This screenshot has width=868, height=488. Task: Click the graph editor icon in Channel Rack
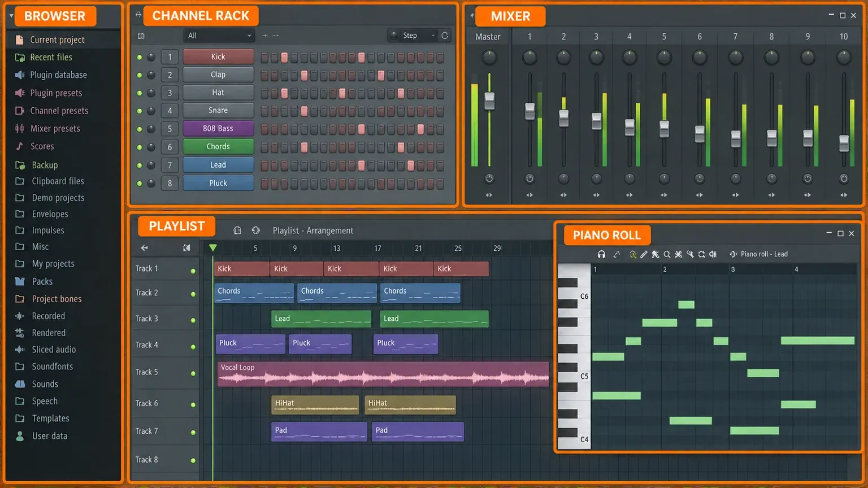tap(141, 36)
